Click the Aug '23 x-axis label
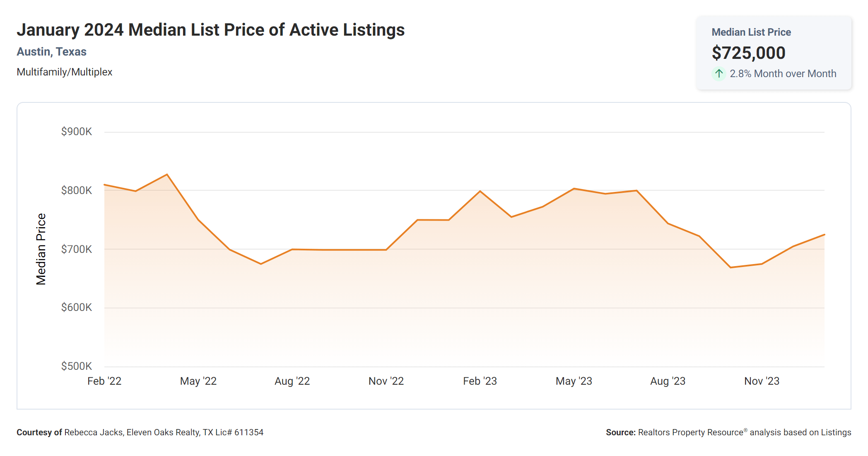 [668, 381]
